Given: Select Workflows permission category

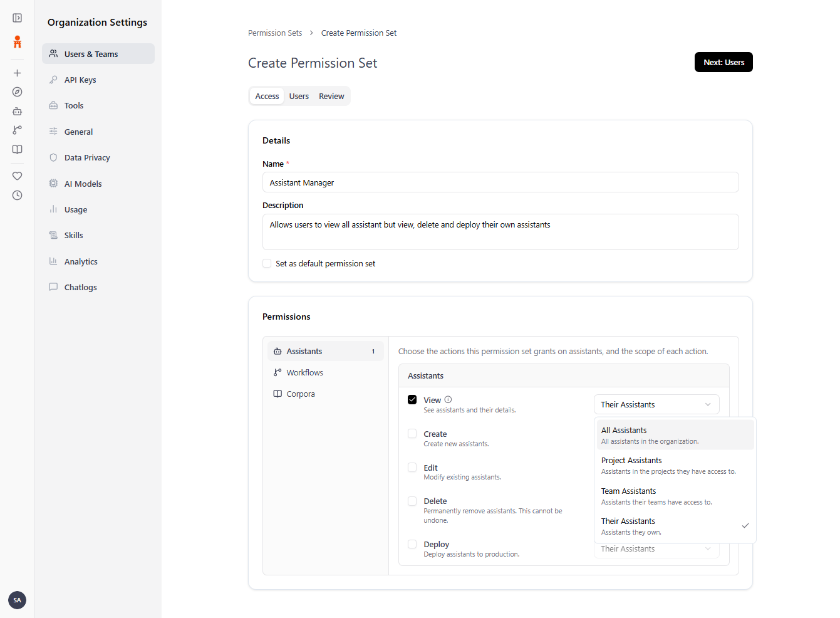Looking at the screenshot, I should 326,372.
